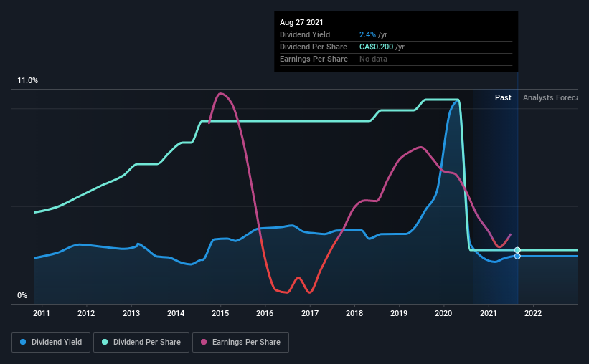Select the 2018 label on the time axis
This screenshot has height=364, width=589.
[354, 313]
